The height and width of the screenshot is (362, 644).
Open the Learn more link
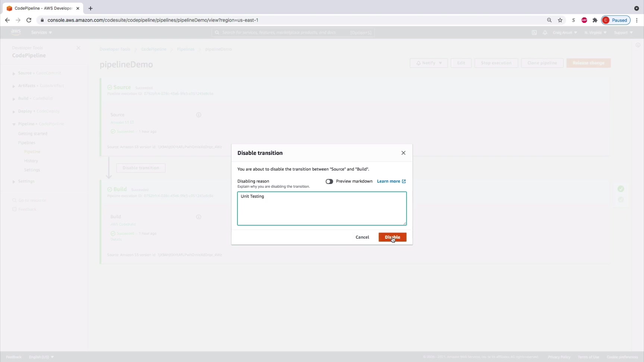pyautogui.click(x=391, y=181)
